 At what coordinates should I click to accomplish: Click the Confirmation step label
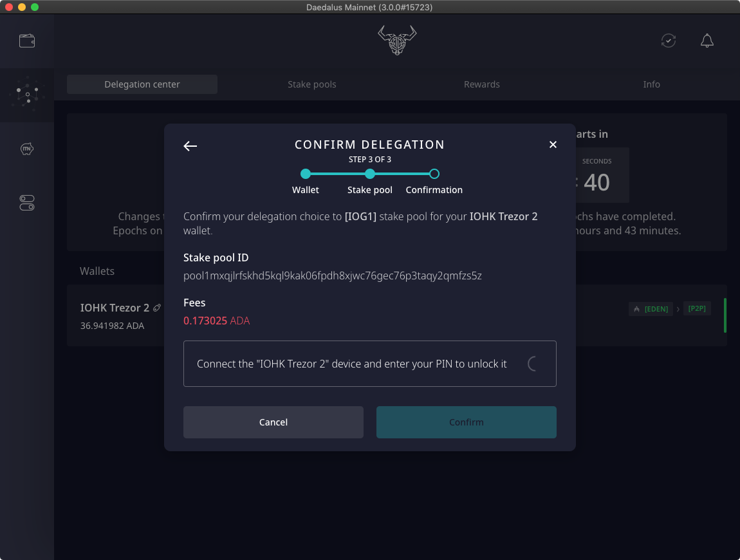click(434, 190)
